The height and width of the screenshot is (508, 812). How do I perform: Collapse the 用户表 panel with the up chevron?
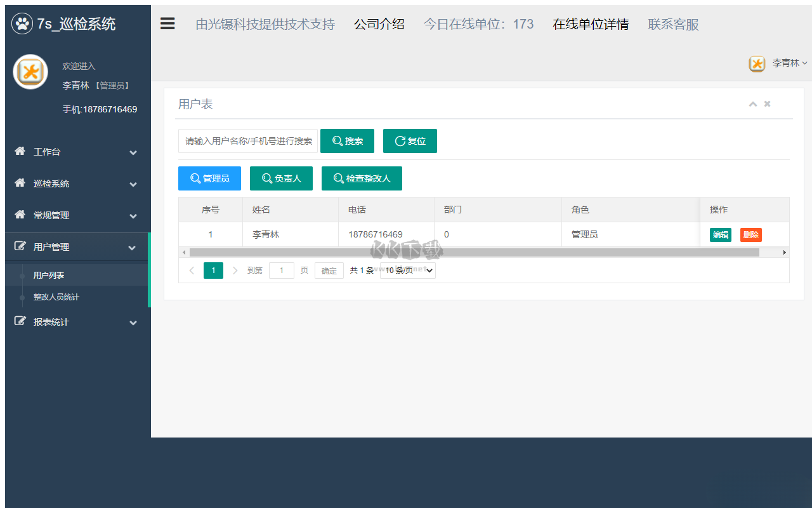point(753,104)
